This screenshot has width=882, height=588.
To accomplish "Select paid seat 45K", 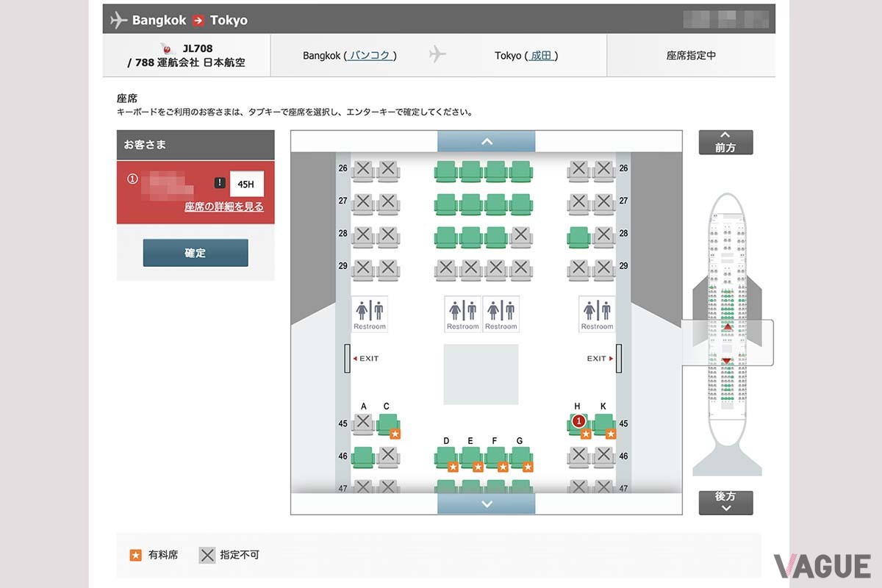I will click(604, 426).
